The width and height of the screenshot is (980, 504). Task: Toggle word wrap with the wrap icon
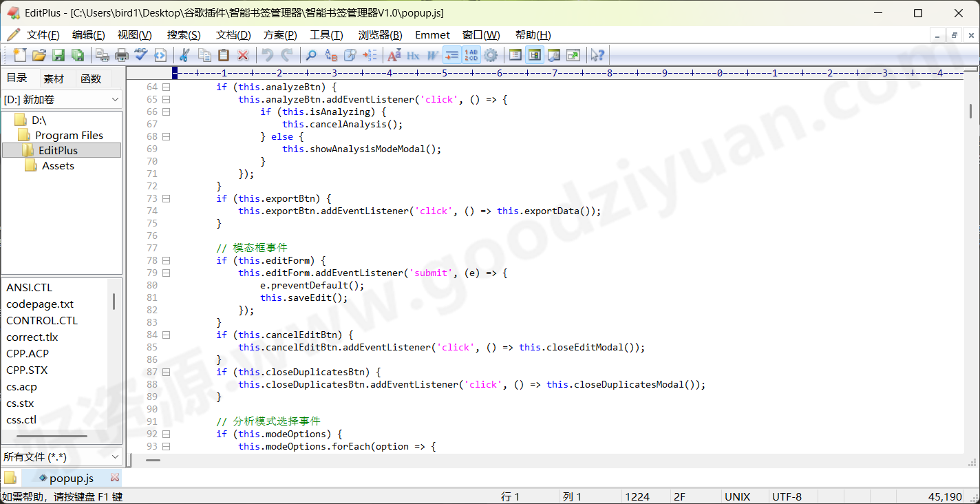pos(454,55)
